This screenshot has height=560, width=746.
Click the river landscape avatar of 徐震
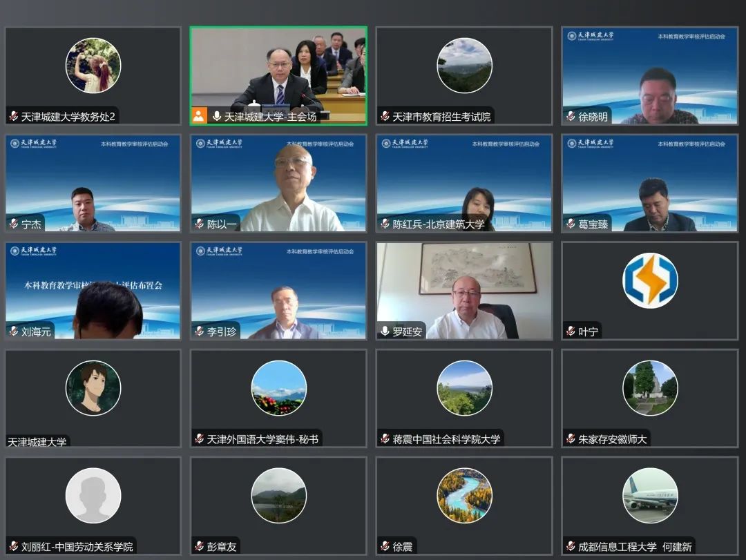464,495
